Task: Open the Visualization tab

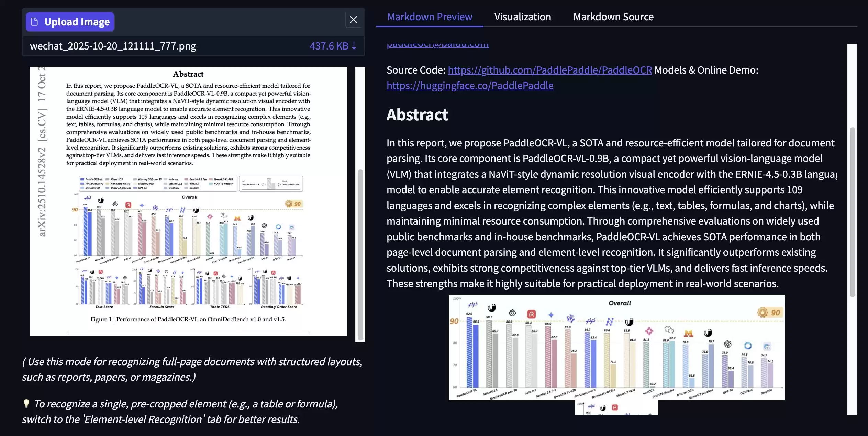Action: (x=522, y=17)
